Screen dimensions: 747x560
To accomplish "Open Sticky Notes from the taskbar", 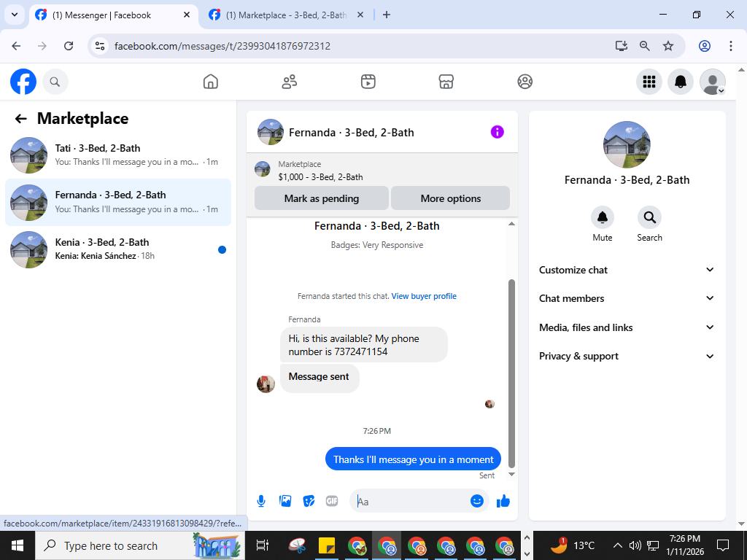I will (327, 545).
